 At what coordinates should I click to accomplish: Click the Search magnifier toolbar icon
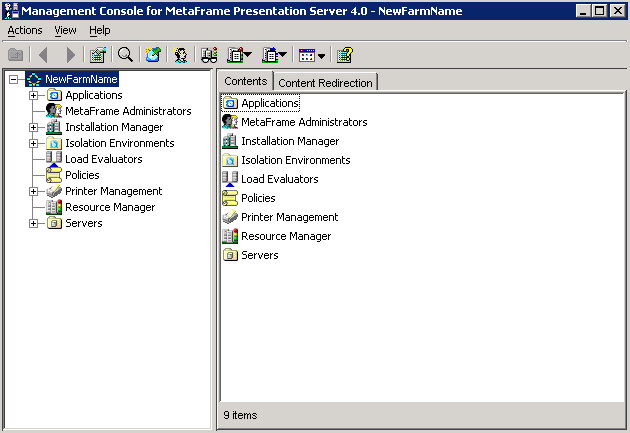(125, 55)
